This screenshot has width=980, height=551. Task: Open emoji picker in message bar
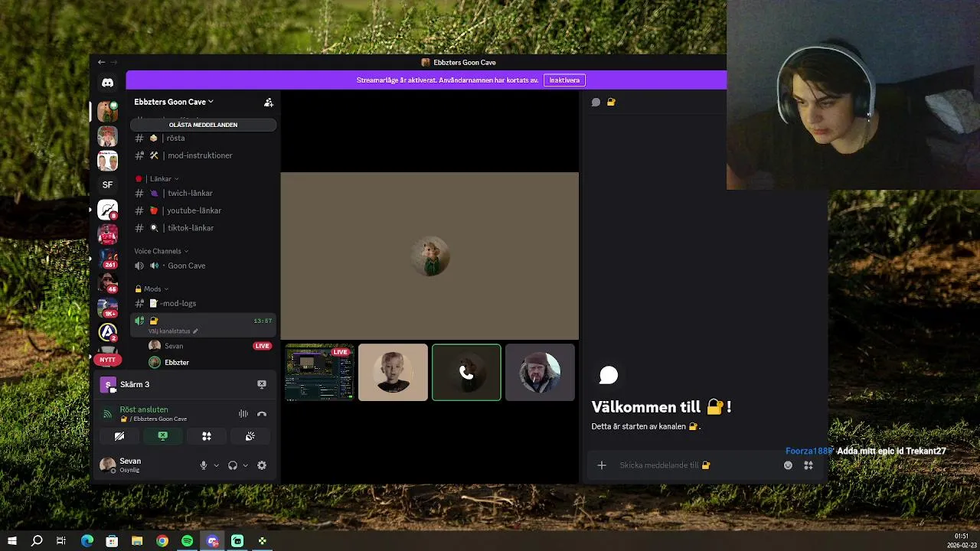[788, 465]
